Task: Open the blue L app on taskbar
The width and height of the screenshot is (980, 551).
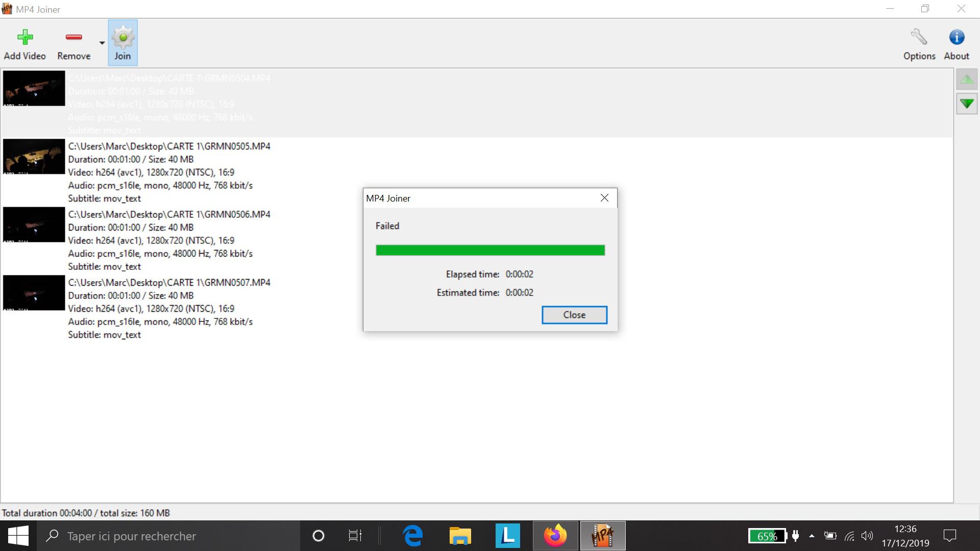Action: [x=507, y=536]
